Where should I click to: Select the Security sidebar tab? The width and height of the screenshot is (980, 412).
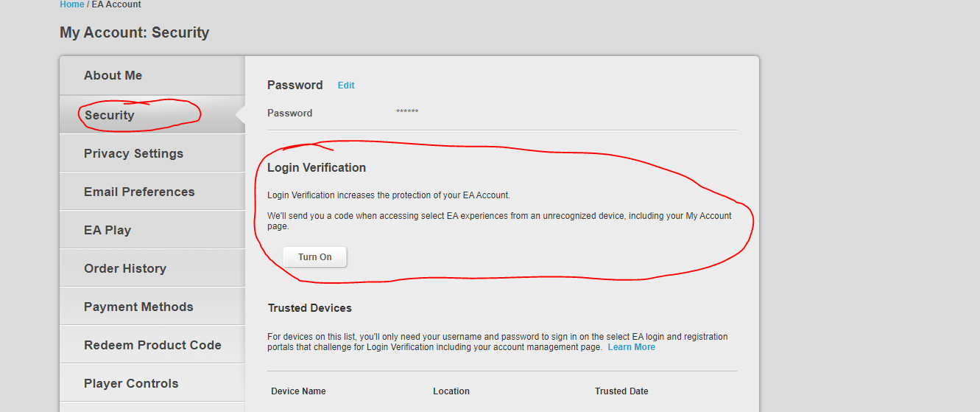[x=152, y=115]
